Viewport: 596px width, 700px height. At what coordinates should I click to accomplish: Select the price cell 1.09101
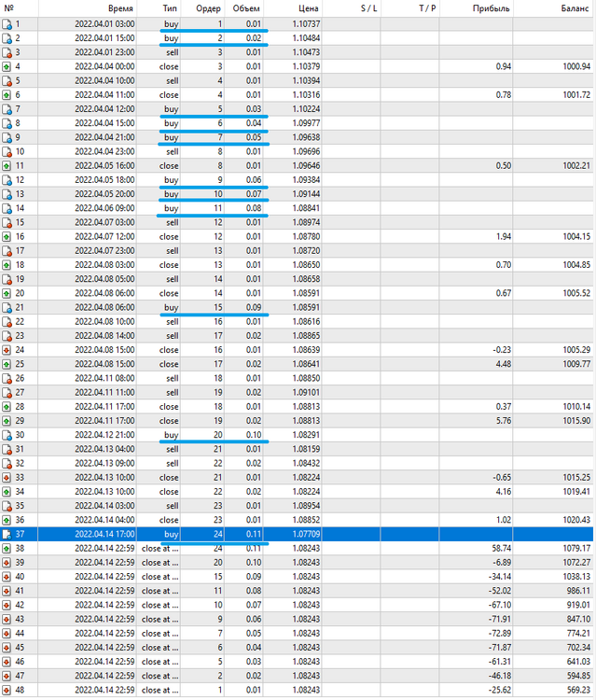pyautogui.click(x=306, y=392)
